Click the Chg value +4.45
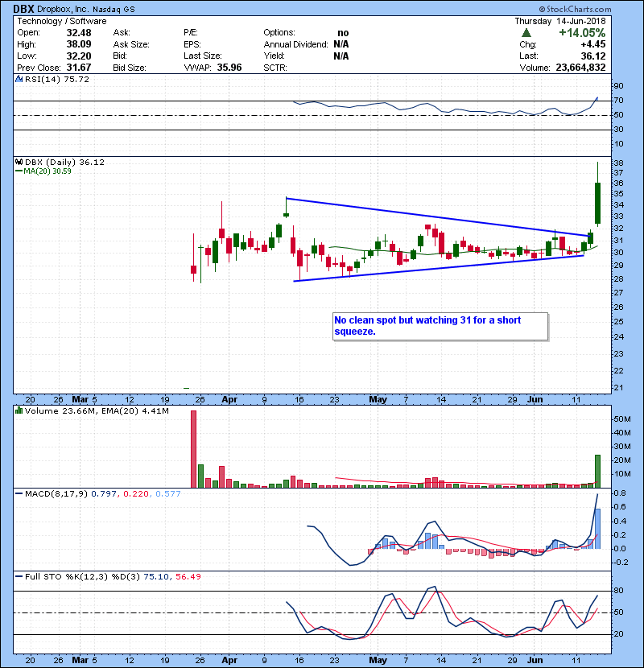The height and width of the screenshot is (668, 644). [592, 44]
